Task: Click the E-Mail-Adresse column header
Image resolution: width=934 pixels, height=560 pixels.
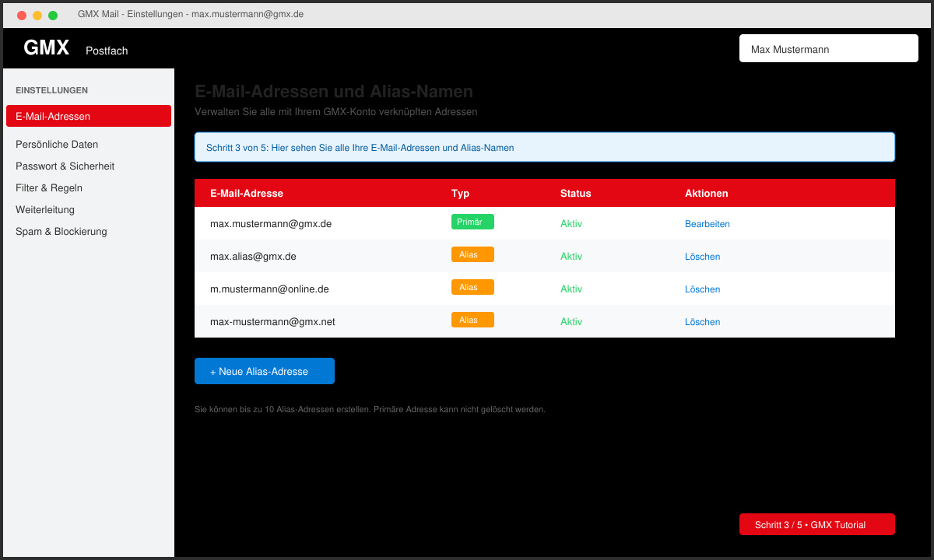Action: (247, 193)
